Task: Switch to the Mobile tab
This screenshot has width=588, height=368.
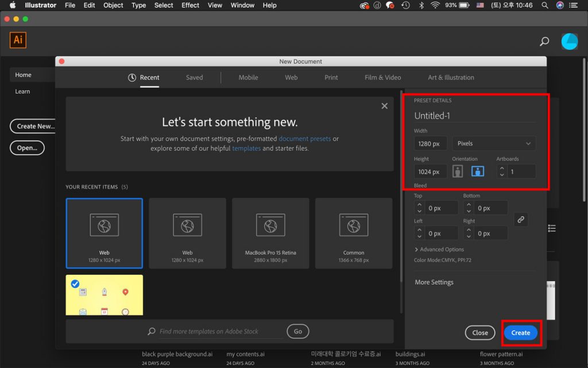Action: point(248,78)
